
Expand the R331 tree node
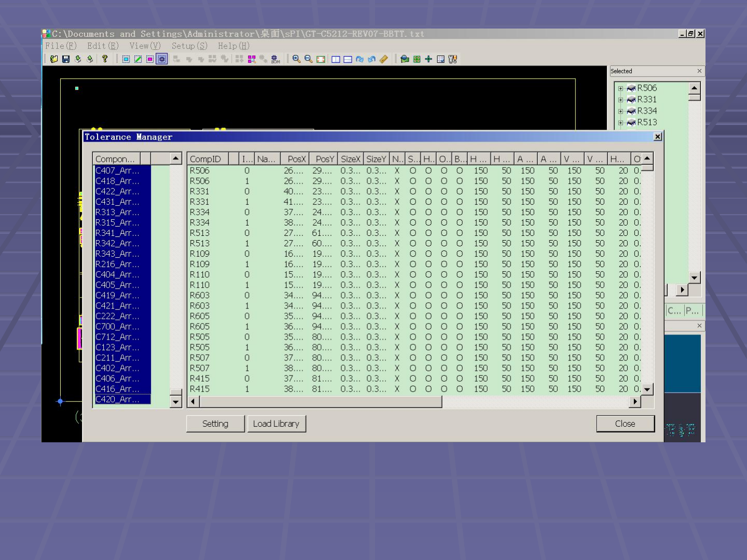620,100
